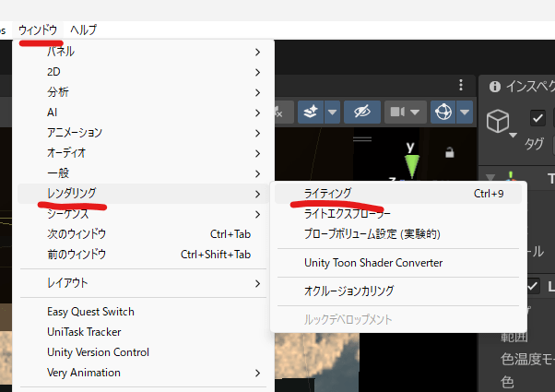Image resolution: width=555 pixels, height=392 pixels.
Task: Toggle hidden objects scene visibility icon
Action: click(361, 112)
